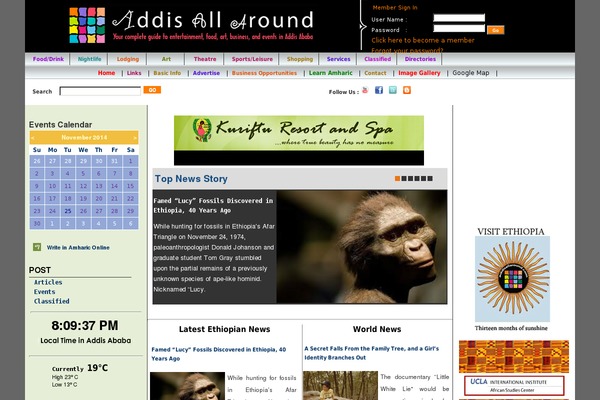Select November 14 in the calendar
Viewport: 600px width, 400px height.
click(x=114, y=186)
